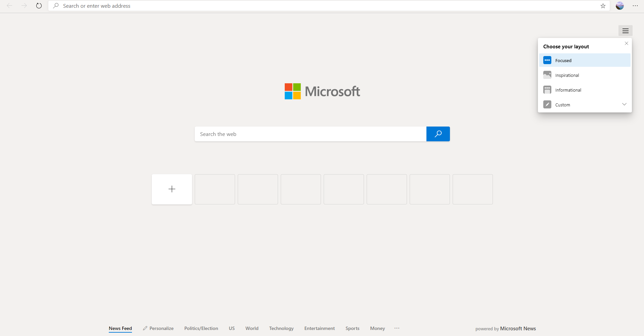The width and height of the screenshot is (644, 336).
Task: Click the browser Back arrow
Action: (x=9, y=6)
